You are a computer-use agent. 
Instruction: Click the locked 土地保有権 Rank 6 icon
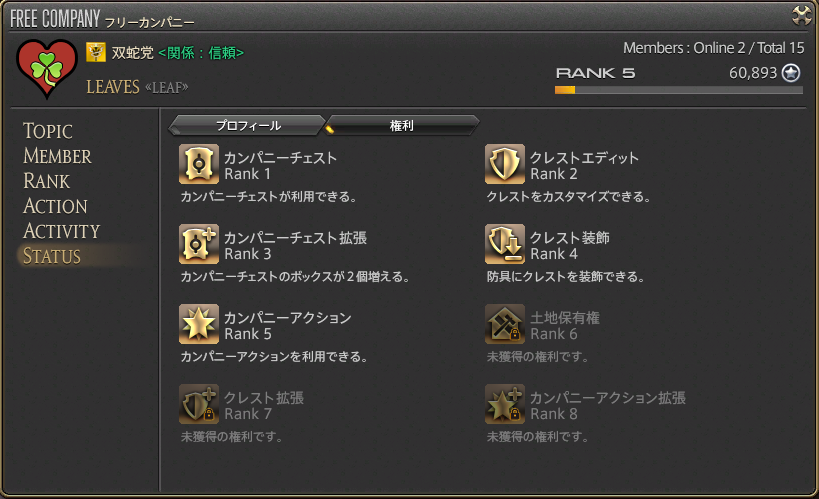tap(505, 324)
